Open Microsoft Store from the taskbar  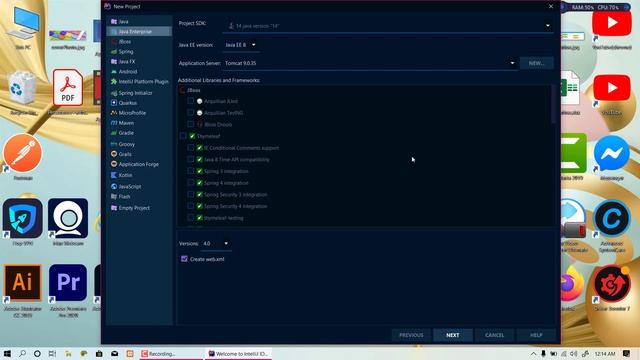tap(99, 353)
